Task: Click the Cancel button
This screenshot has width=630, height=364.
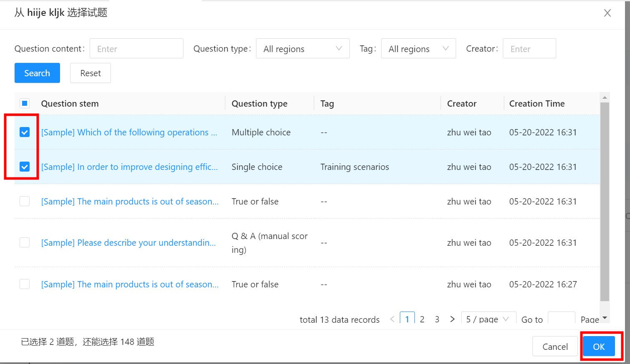Action: click(x=555, y=347)
